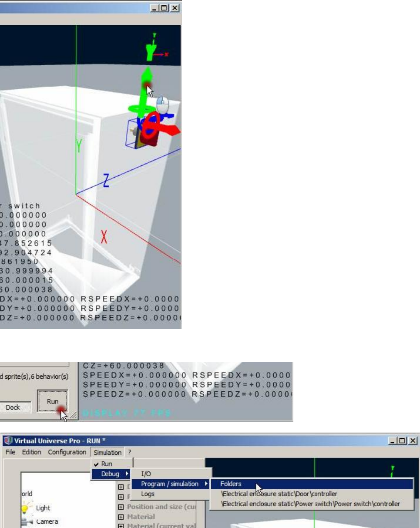Click the Dock button
The image size is (420, 528).
(x=16, y=408)
